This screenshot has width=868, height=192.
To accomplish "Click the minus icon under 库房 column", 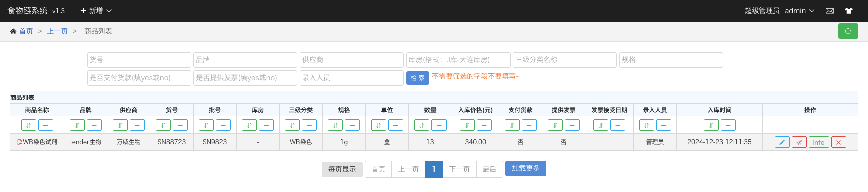I will pyautogui.click(x=266, y=125).
